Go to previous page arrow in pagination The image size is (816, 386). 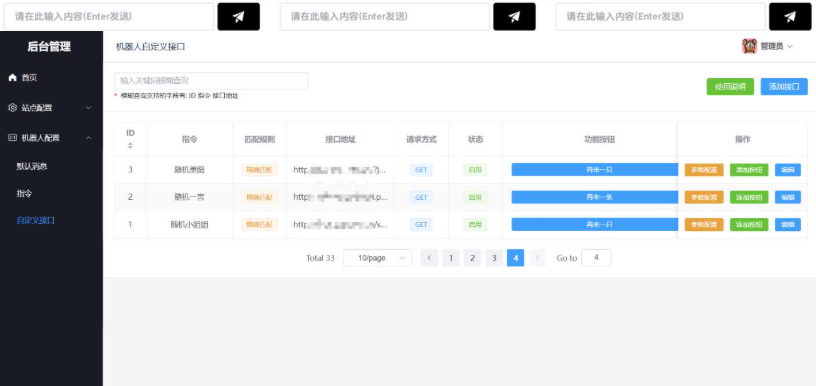tap(429, 258)
